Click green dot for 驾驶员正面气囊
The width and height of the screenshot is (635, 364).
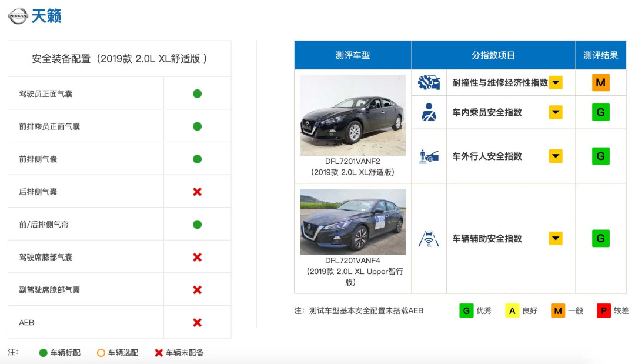[x=198, y=93]
